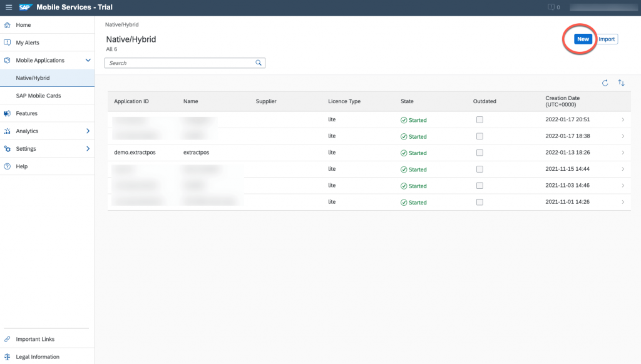
Task: Open the sort table icon
Action: pyautogui.click(x=621, y=83)
